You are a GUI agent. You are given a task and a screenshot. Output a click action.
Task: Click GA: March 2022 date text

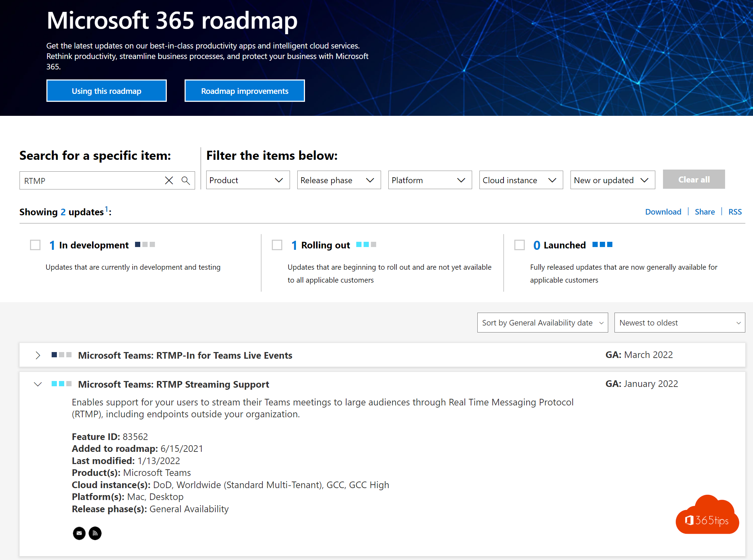point(639,354)
